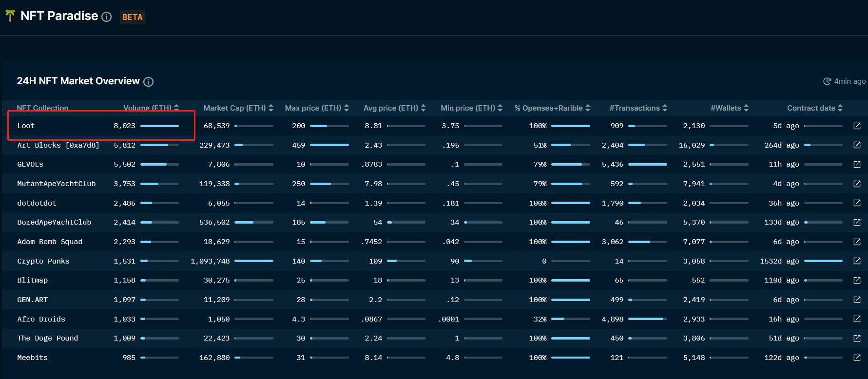The height and width of the screenshot is (379, 868).
Task: Open external link for Crypto Punks row
Action: coord(857,261)
